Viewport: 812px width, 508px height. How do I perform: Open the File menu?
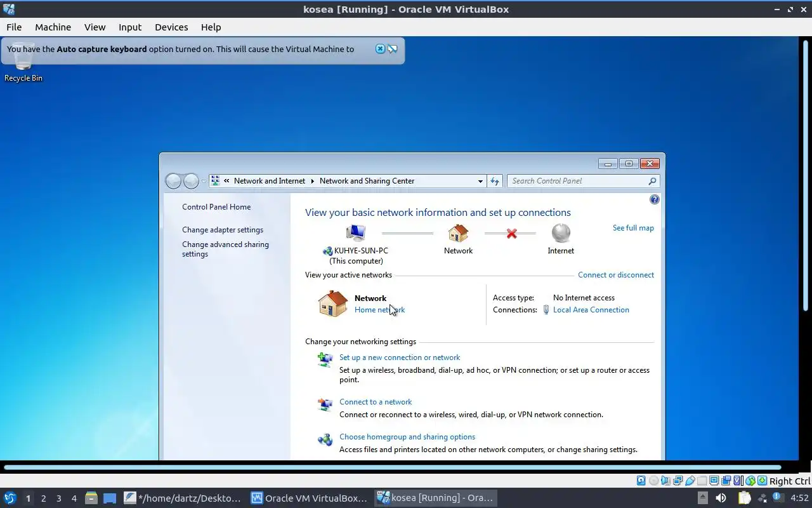[x=14, y=27]
